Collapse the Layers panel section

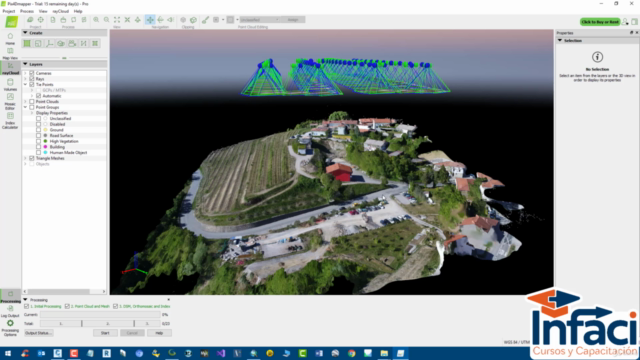pyautogui.click(x=25, y=64)
